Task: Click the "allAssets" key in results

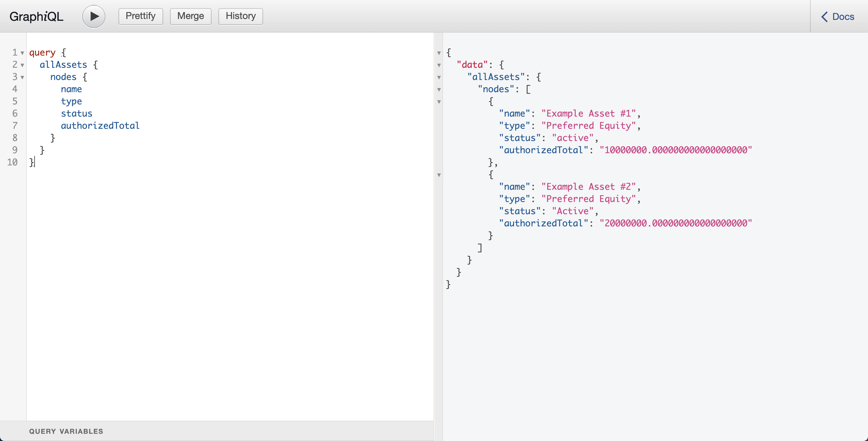Action: click(x=496, y=77)
